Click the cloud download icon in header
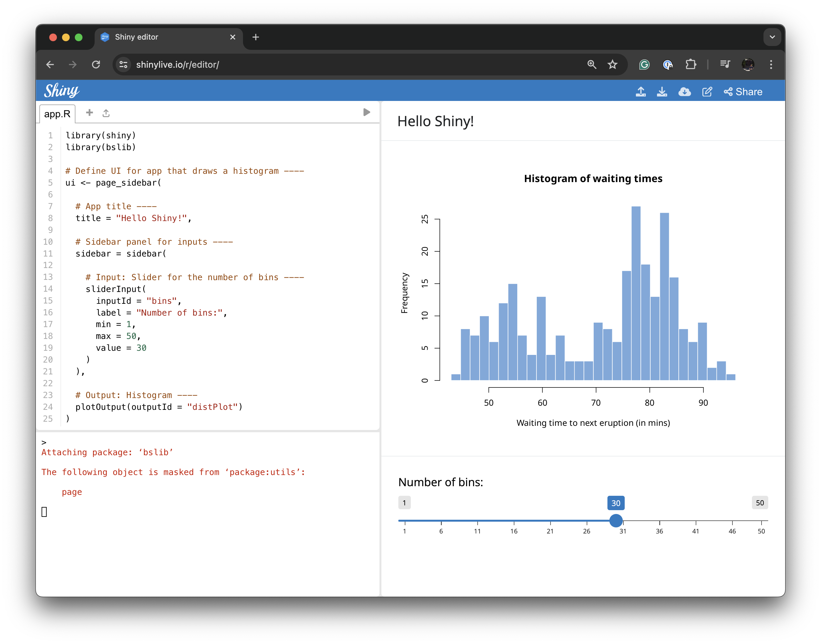Screen dimensions: 821x644 click(684, 92)
